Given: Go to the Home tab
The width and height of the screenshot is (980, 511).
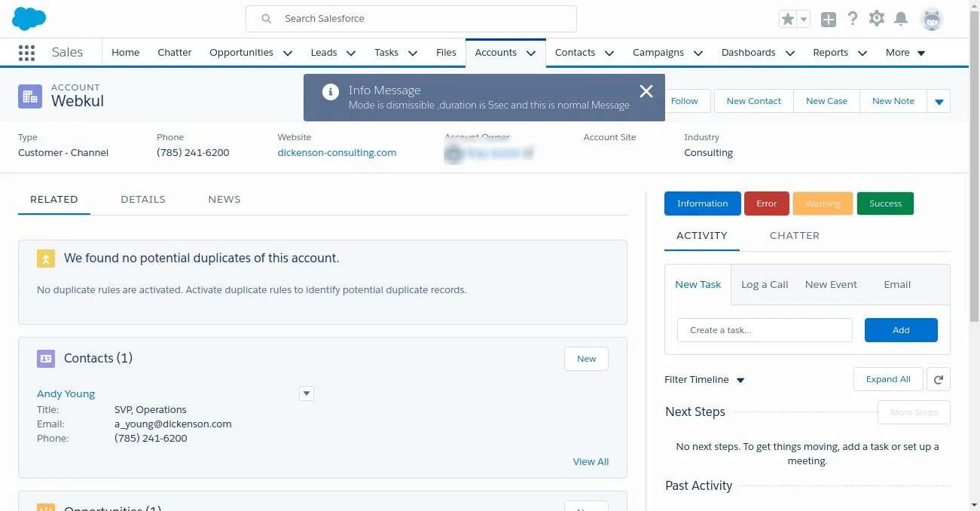Looking at the screenshot, I should [x=125, y=53].
